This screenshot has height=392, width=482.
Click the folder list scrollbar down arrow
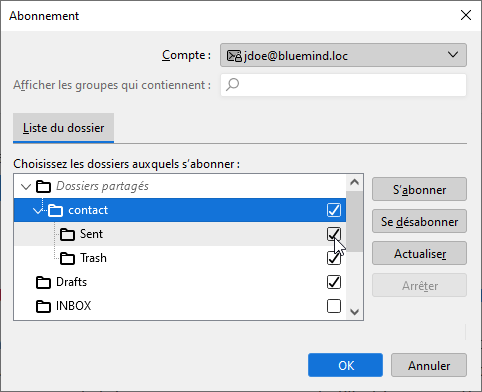[355, 312]
